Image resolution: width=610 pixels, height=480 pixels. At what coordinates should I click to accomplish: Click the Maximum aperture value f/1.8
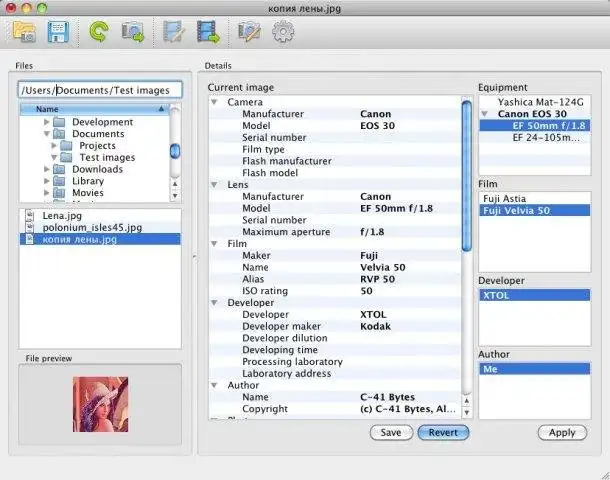[372, 232]
